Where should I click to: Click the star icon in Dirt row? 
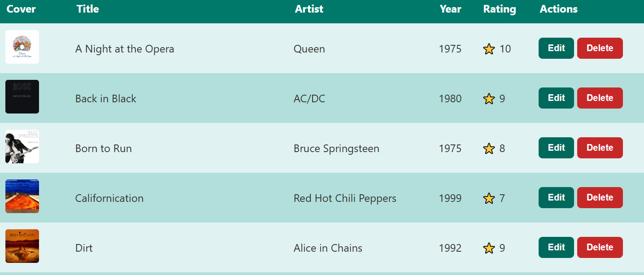[x=489, y=248]
